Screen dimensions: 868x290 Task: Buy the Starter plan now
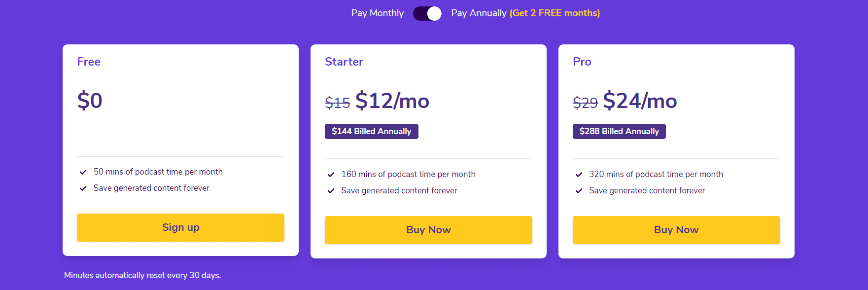pos(428,230)
